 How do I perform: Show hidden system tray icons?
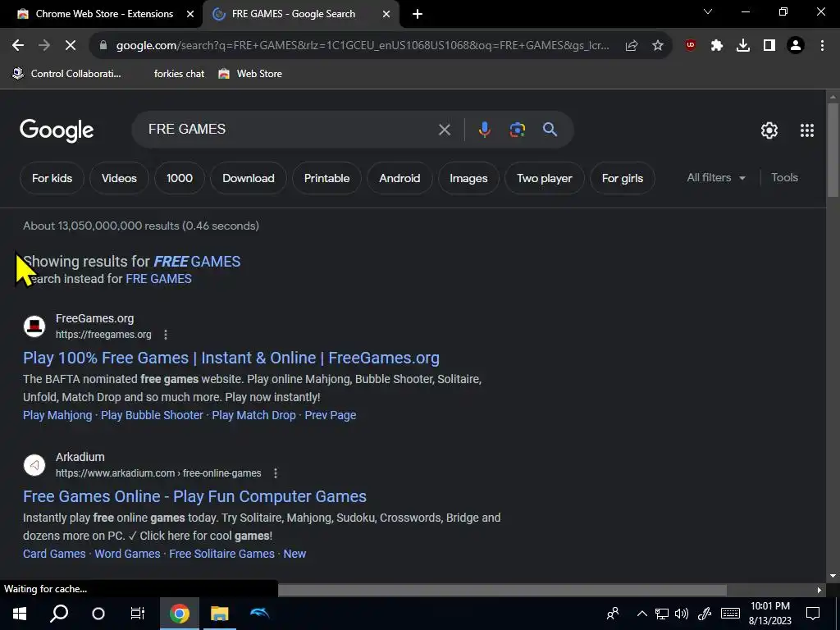click(x=641, y=614)
